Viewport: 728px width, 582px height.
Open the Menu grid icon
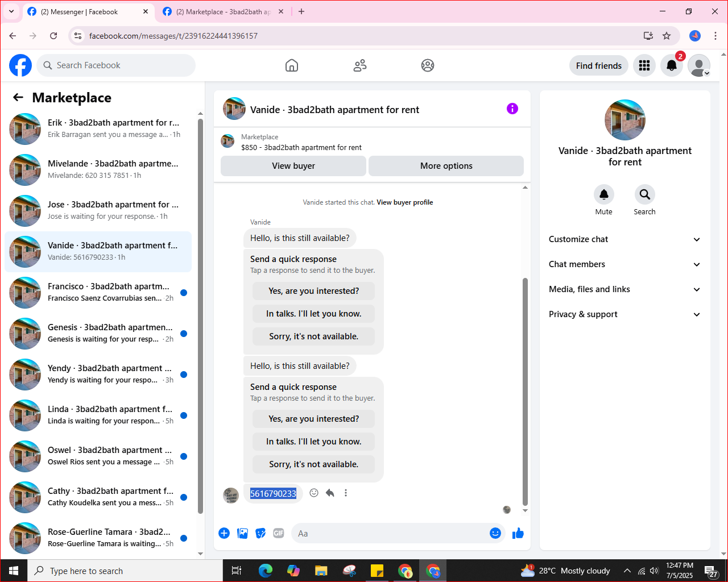click(644, 65)
